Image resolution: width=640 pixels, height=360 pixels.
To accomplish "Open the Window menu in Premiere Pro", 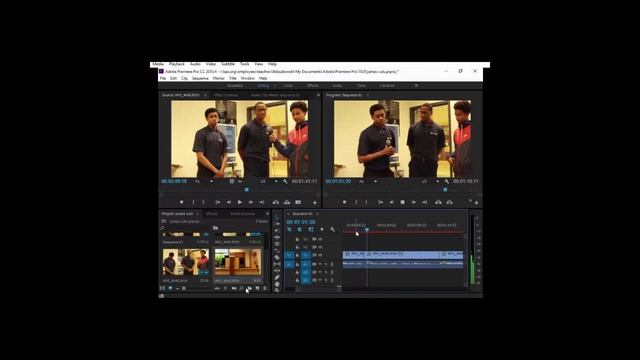I will 247,78.
